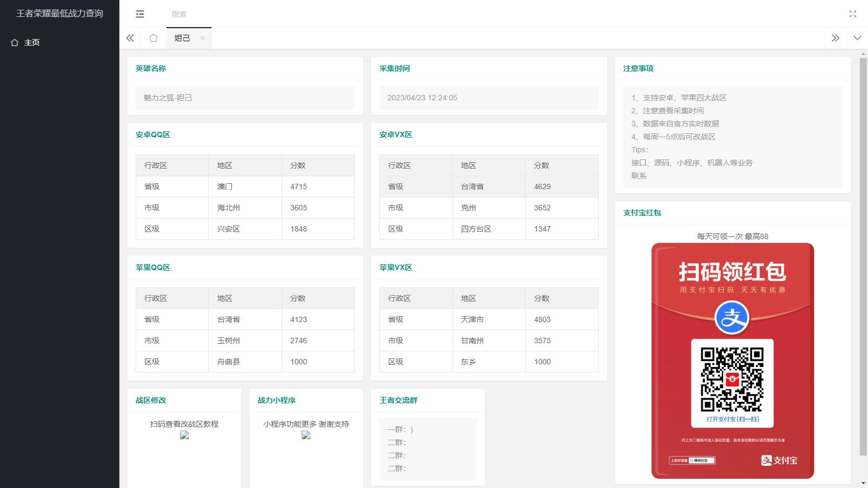Select the 妲己 tab
Viewport: 868px width, 488px height.
182,38
